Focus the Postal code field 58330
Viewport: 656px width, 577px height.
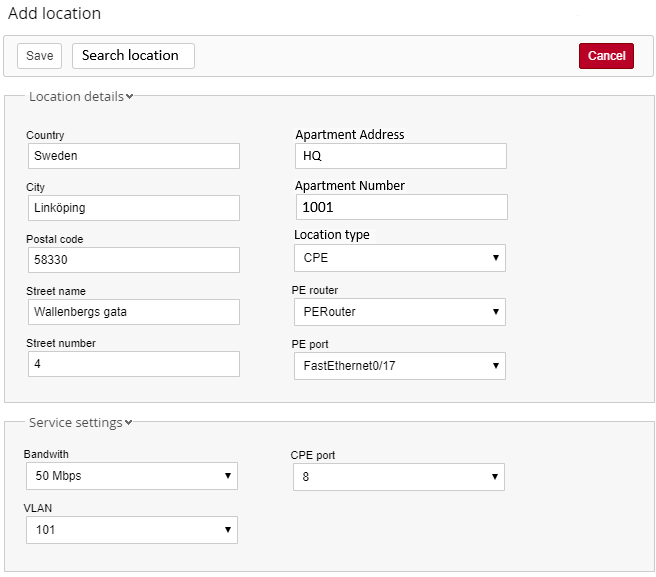pyautogui.click(x=134, y=260)
